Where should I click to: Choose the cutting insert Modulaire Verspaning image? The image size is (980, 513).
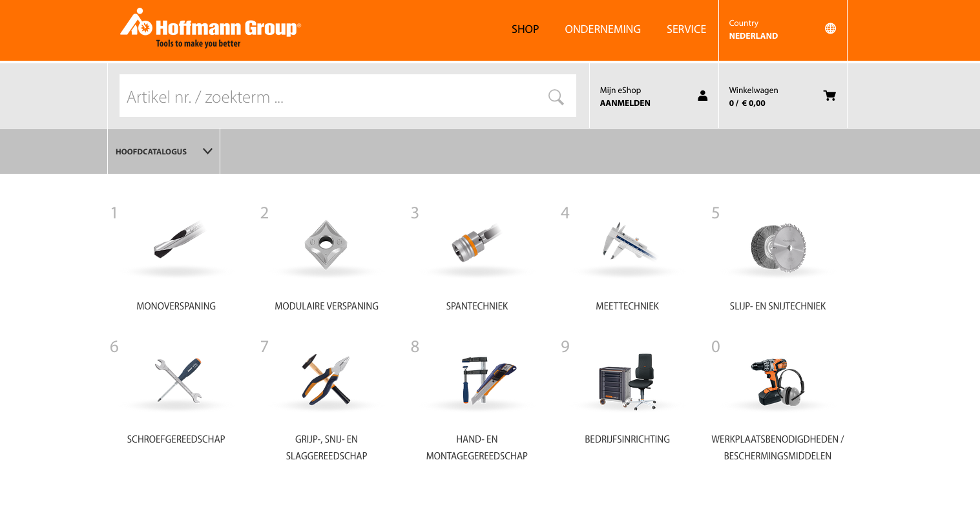(x=326, y=245)
